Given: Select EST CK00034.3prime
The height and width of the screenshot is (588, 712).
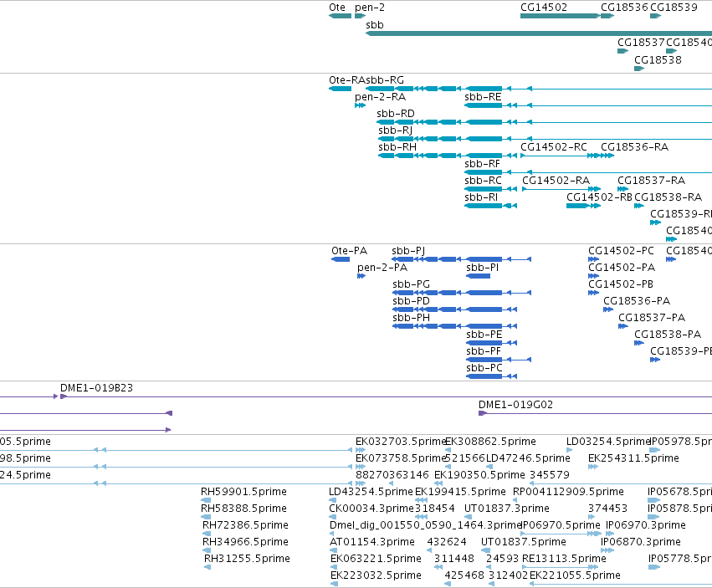Looking at the screenshot, I should 333,517.
